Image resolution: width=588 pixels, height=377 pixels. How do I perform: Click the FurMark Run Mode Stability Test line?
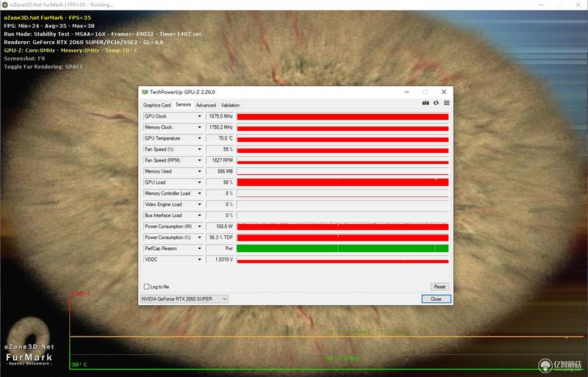click(103, 34)
